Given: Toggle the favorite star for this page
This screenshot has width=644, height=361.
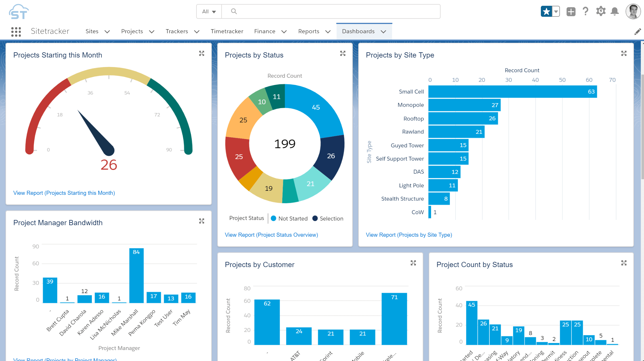Looking at the screenshot, I should tap(546, 11).
